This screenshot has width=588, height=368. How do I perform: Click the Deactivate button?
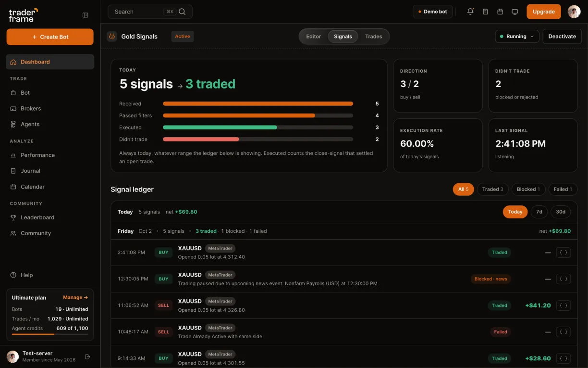click(x=562, y=37)
